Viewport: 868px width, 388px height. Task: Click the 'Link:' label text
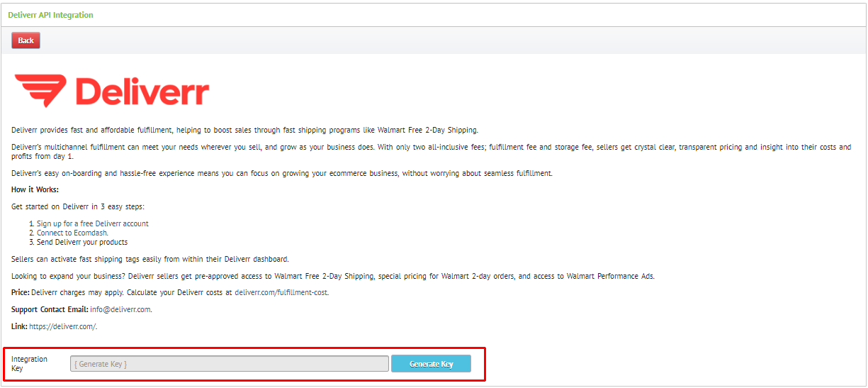click(x=19, y=326)
